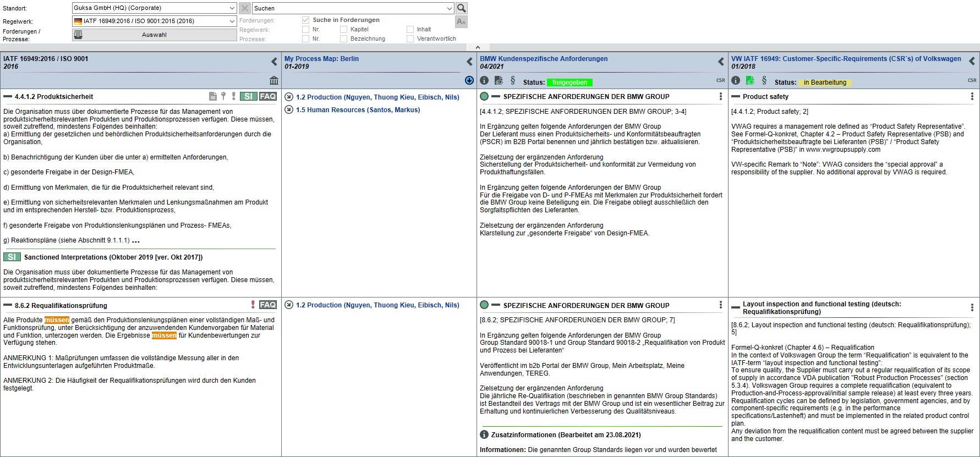The width and height of the screenshot is (980, 457).
Task: Open the FAQ badge for 4.4.1.2 Produktsicherheit
Action: [268, 96]
